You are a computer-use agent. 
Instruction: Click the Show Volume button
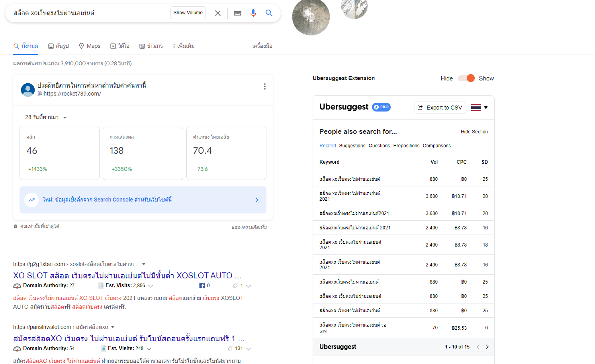[188, 13]
